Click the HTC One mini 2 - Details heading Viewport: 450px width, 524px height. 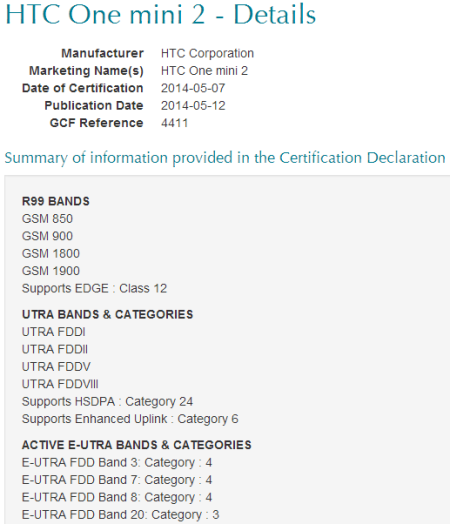tap(161, 14)
